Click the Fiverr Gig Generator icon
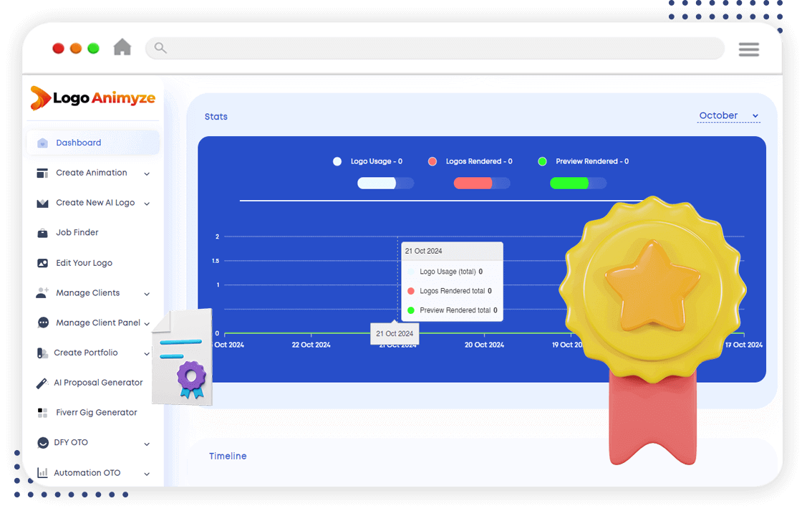This screenshot has height=511, width=812. 42,413
